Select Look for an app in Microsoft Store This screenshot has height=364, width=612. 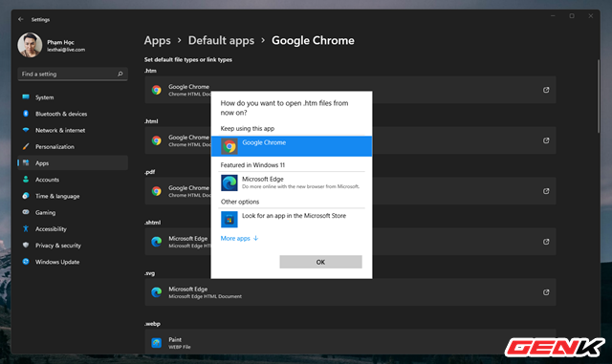[292, 219]
